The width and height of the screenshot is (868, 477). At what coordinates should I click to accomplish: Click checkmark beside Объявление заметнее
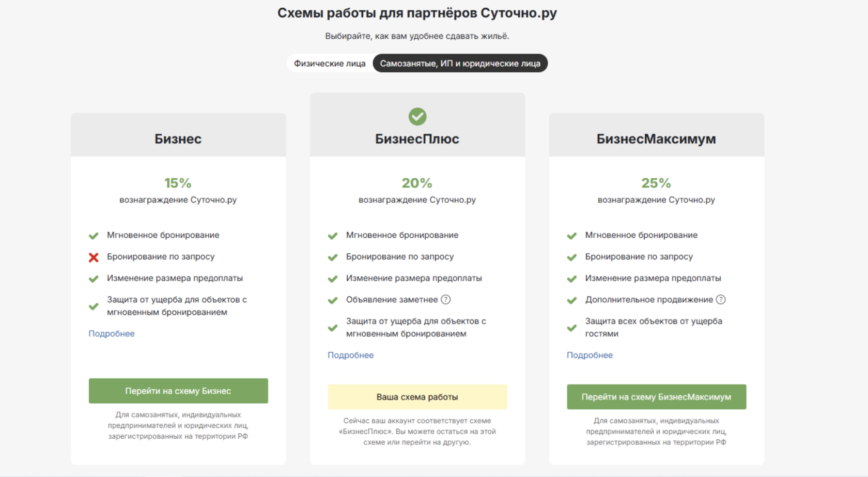(333, 301)
